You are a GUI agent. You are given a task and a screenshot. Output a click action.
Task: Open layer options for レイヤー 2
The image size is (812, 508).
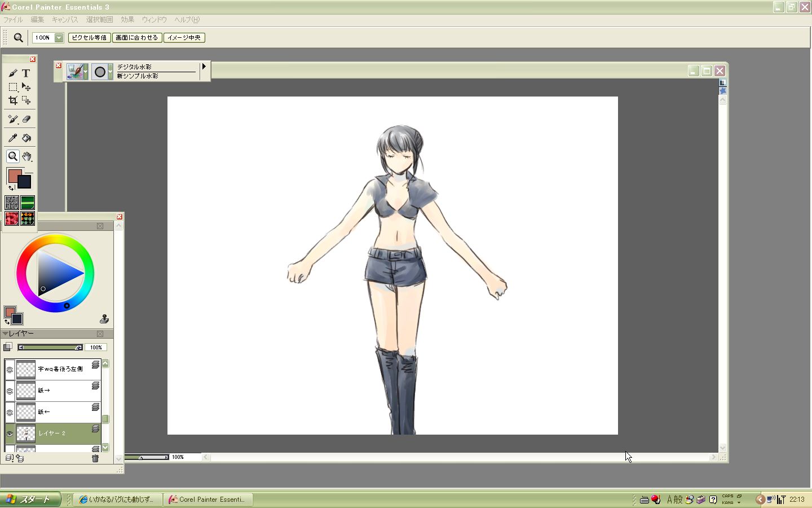pos(96,429)
